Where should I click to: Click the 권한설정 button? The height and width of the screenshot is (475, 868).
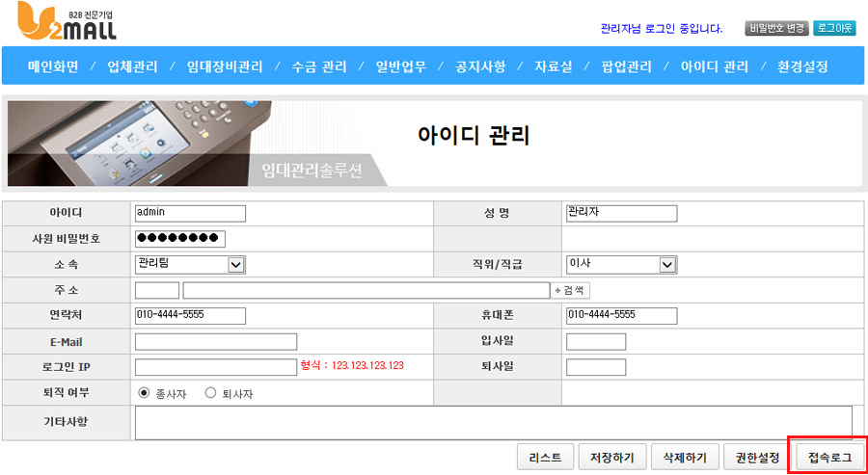click(757, 458)
